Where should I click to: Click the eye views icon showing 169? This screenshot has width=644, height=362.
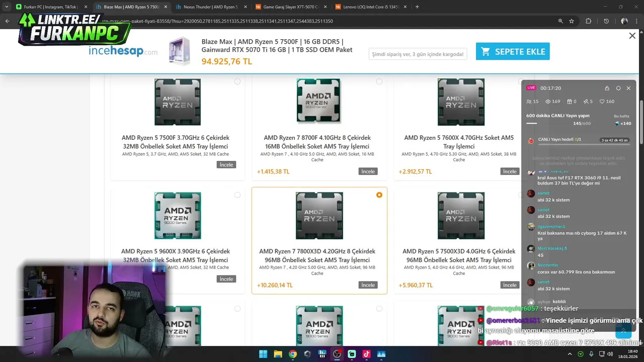pos(548,102)
